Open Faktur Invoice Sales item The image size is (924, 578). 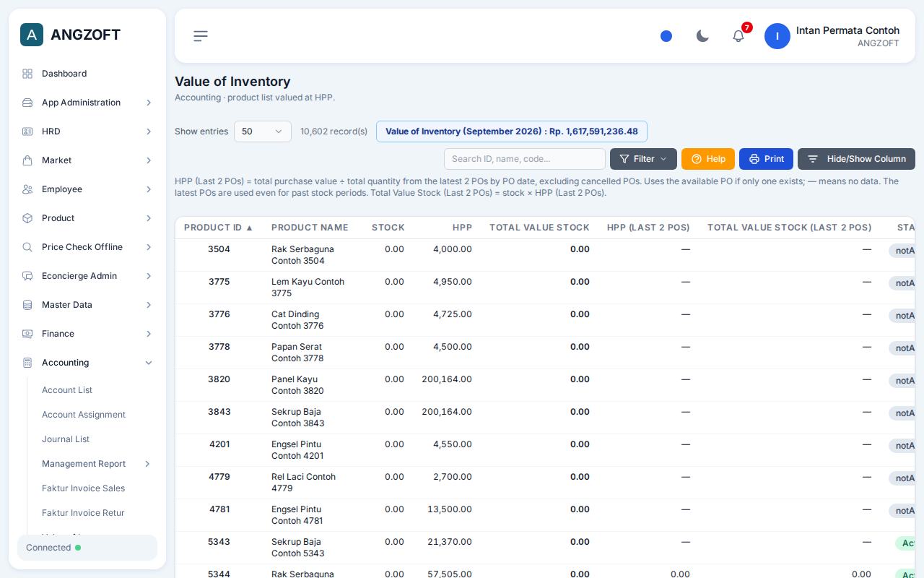[x=83, y=488]
